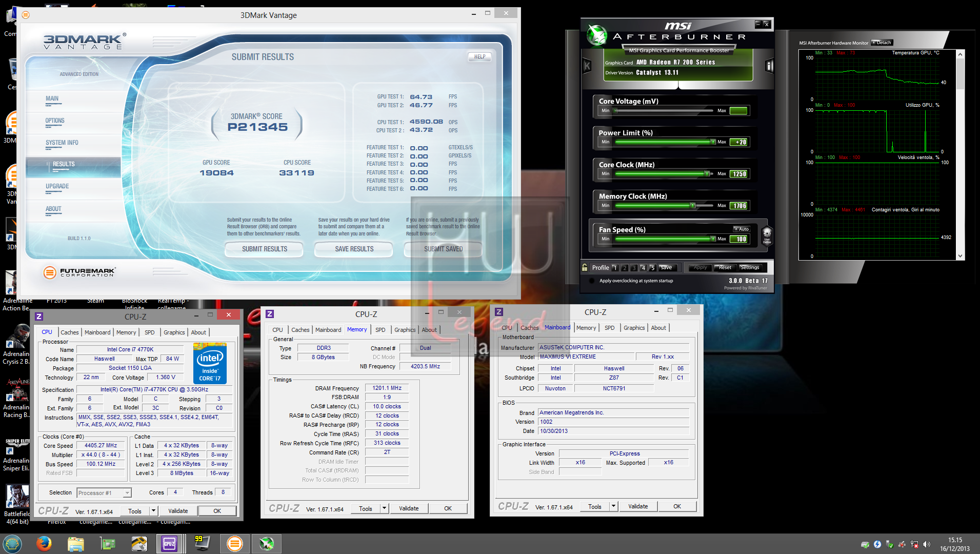Click Validate in the CPU tab window
The image size is (980, 554).
point(178,511)
